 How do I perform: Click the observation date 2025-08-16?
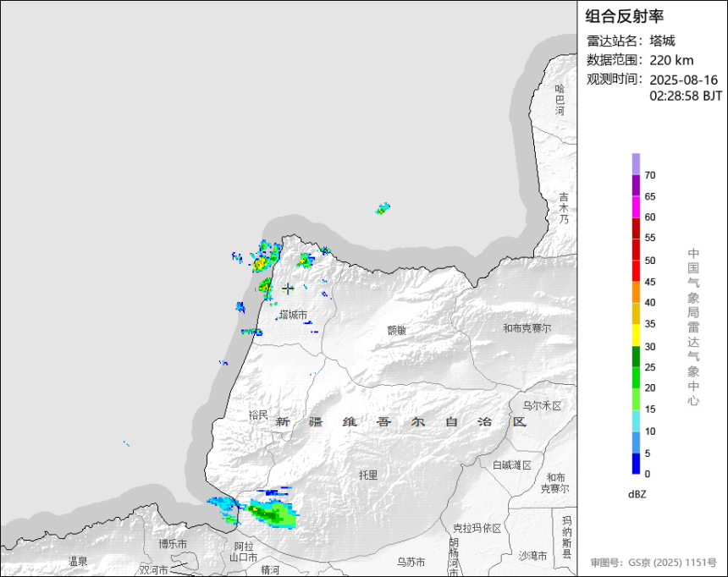[683, 80]
